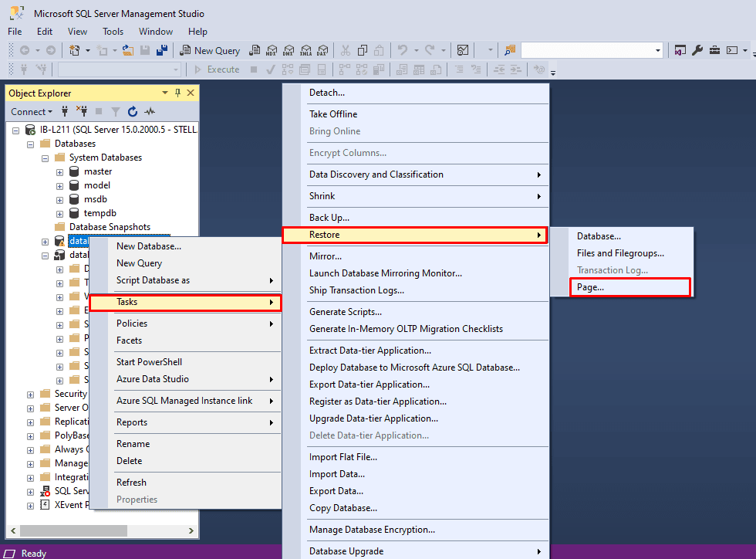Click the Filter funnel icon
Viewport: 756px width, 559px height.
click(115, 111)
